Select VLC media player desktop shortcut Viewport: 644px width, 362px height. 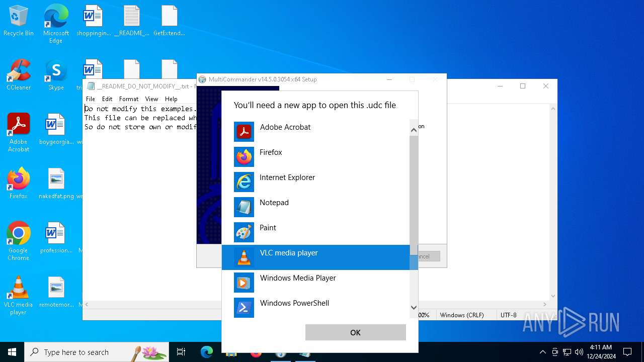19,296
